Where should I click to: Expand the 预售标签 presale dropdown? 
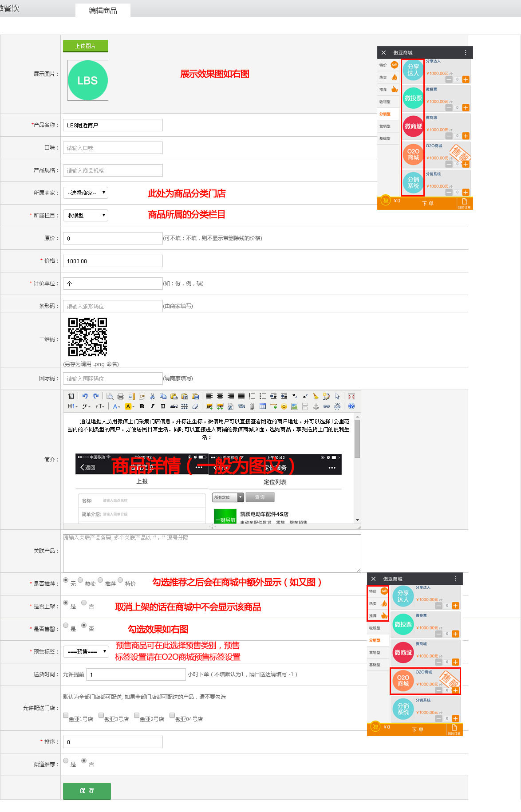[x=86, y=651]
